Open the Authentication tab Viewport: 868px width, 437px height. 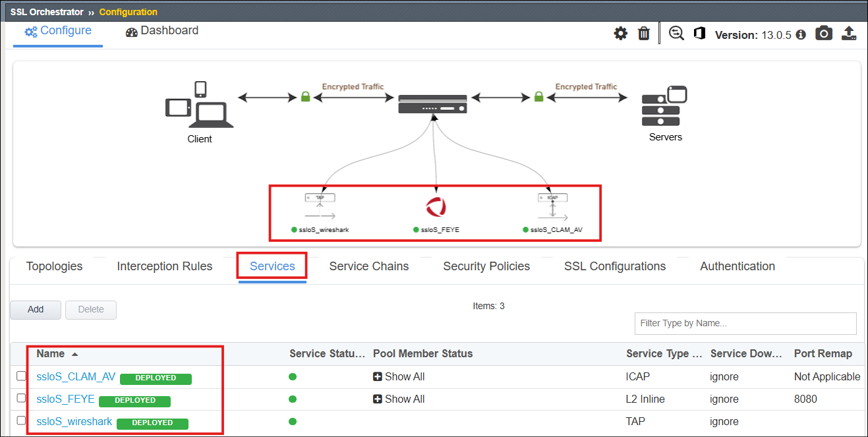click(x=738, y=266)
